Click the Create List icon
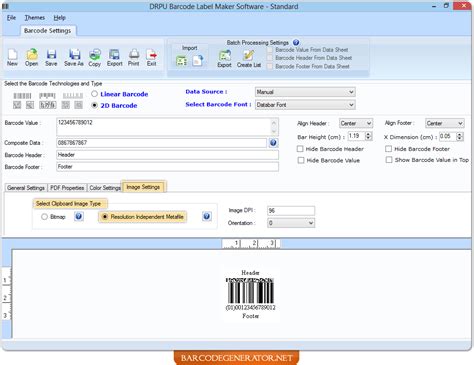Screen dimensions: 474x365 [x=248, y=56]
